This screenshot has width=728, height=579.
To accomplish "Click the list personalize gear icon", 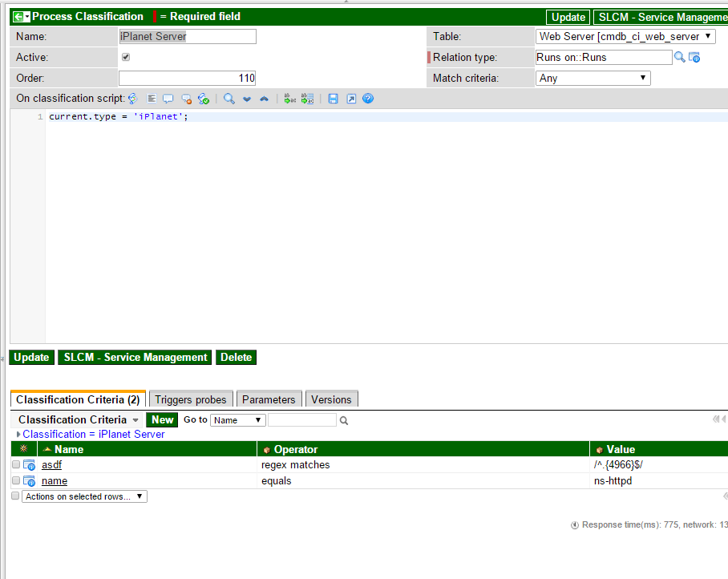I will [x=24, y=448].
